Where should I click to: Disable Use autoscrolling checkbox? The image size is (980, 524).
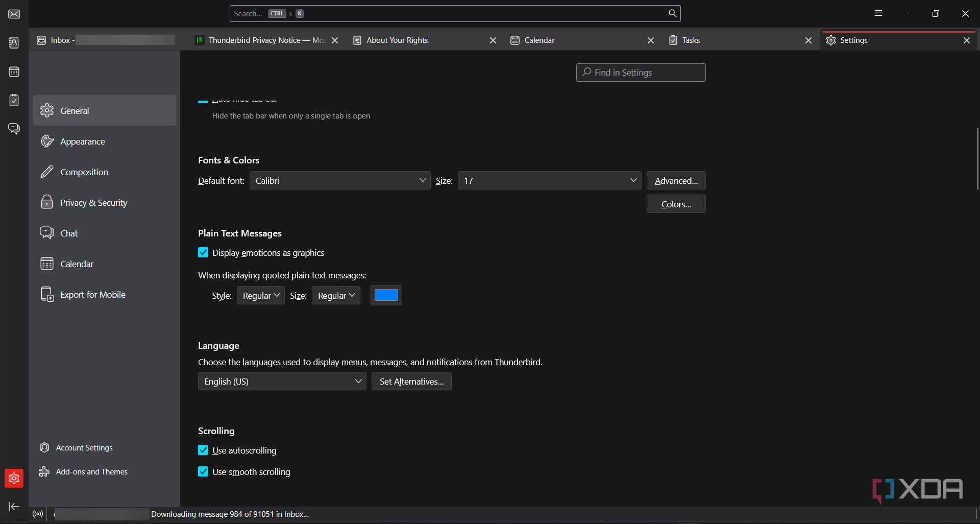[203, 450]
